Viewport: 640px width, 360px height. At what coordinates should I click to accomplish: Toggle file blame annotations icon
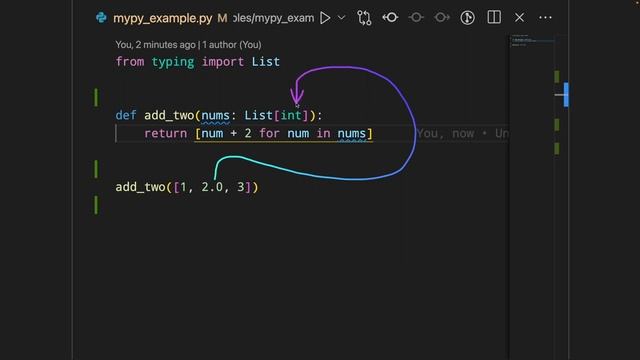(467, 18)
